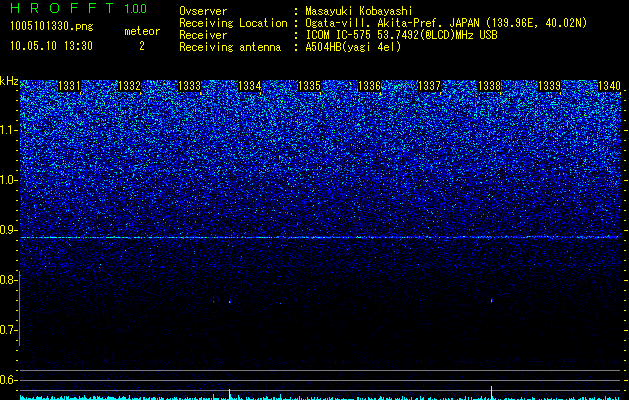Click the date stamp 10.05.10 13:30
This screenshot has height=400, width=629.
(51, 46)
